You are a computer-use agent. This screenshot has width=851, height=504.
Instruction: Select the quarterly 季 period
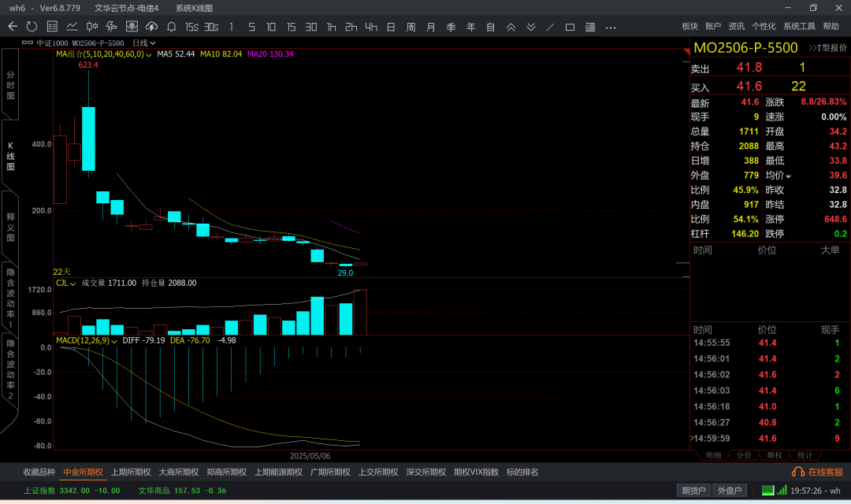coord(451,27)
